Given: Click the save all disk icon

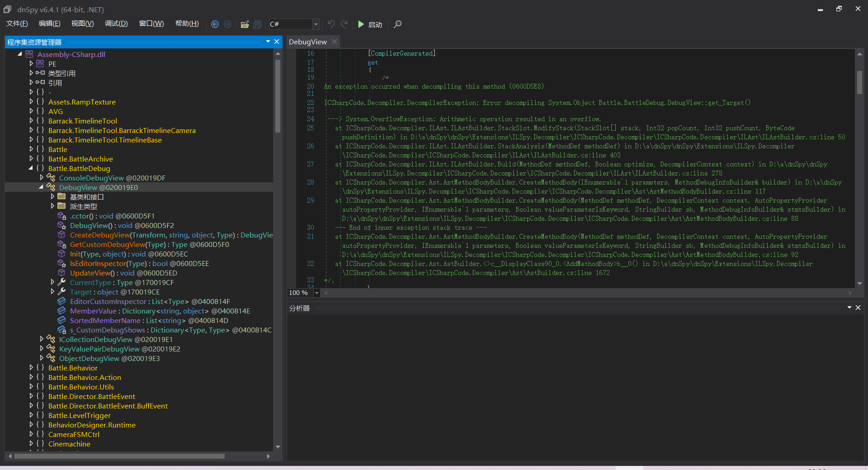Looking at the screenshot, I should coord(257,24).
